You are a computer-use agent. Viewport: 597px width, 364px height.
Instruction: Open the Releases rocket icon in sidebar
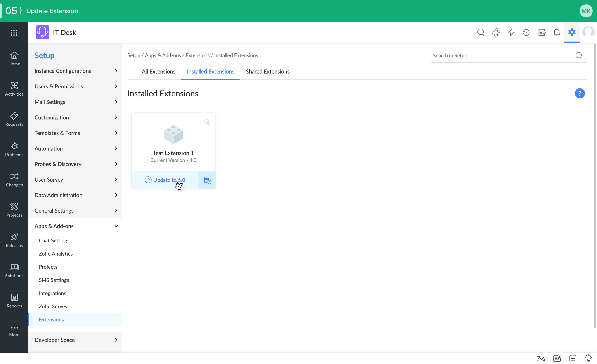(14, 240)
